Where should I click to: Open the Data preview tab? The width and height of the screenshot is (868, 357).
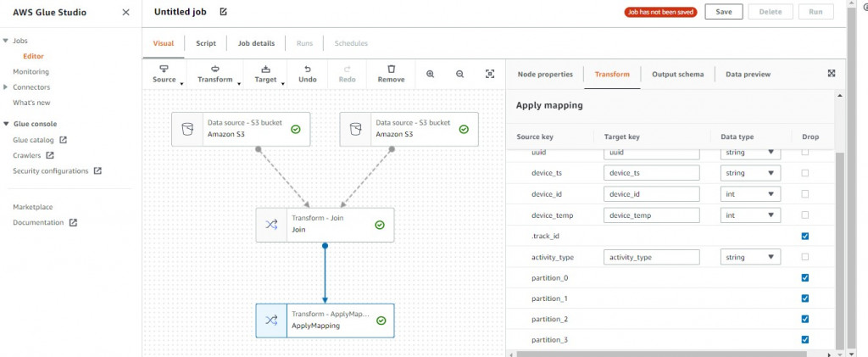[748, 74]
